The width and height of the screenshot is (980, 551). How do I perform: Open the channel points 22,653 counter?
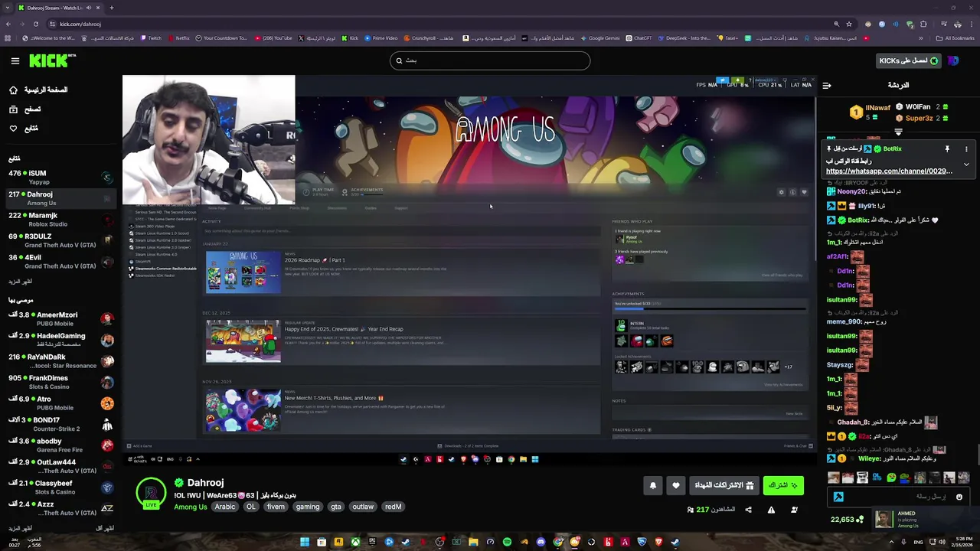(x=847, y=520)
